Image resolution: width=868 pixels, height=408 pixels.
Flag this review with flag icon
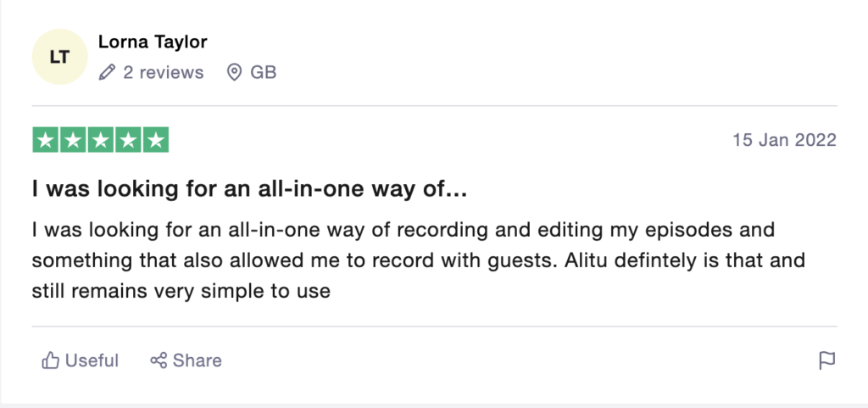[827, 360]
